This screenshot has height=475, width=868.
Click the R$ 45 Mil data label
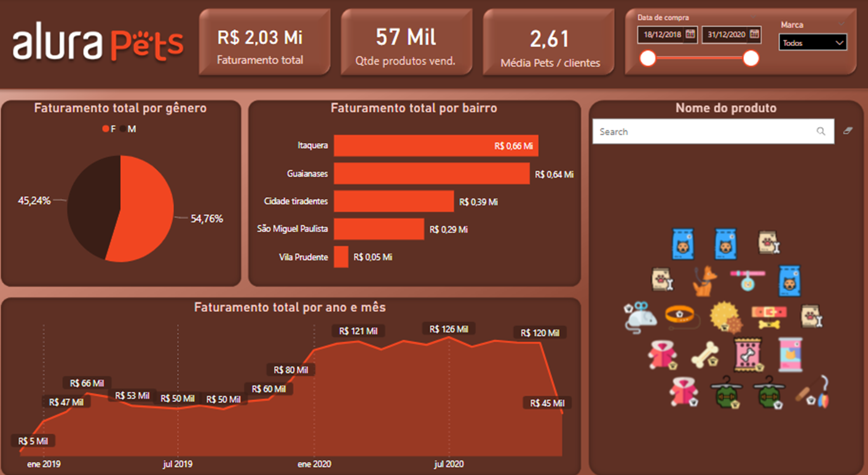(547, 403)
